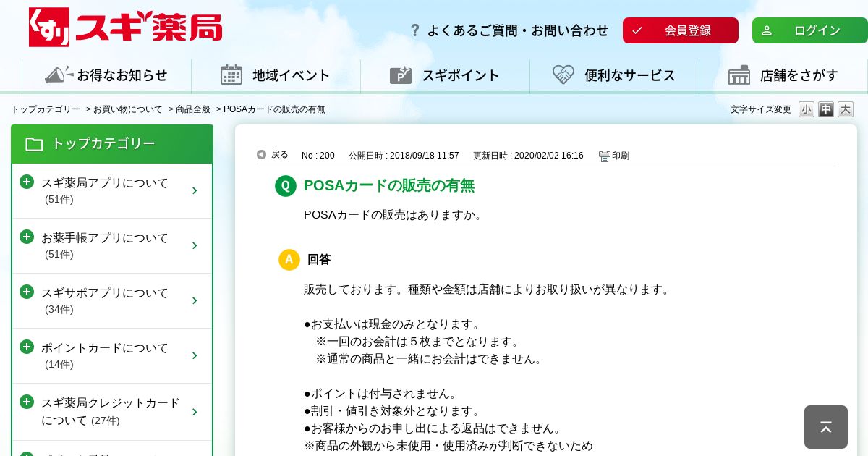The height and width of the screenshot is (456, 868).
Task: Click the scroll-to-top button
Action: click(826, 427)
